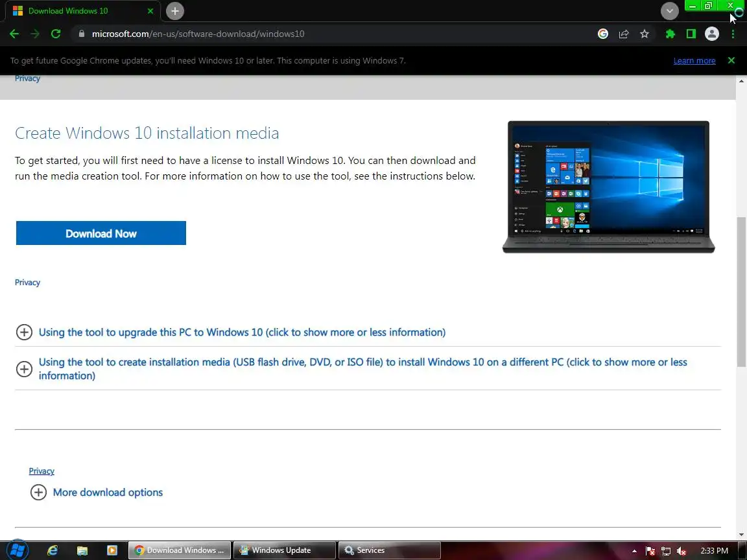Go back to the previous page

coord(14,34)
